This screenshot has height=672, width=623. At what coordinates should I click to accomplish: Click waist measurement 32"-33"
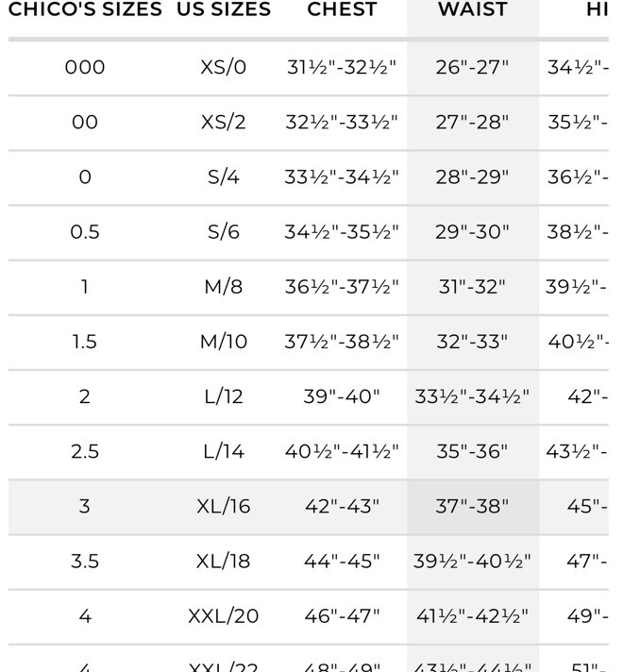pos(472,342)
